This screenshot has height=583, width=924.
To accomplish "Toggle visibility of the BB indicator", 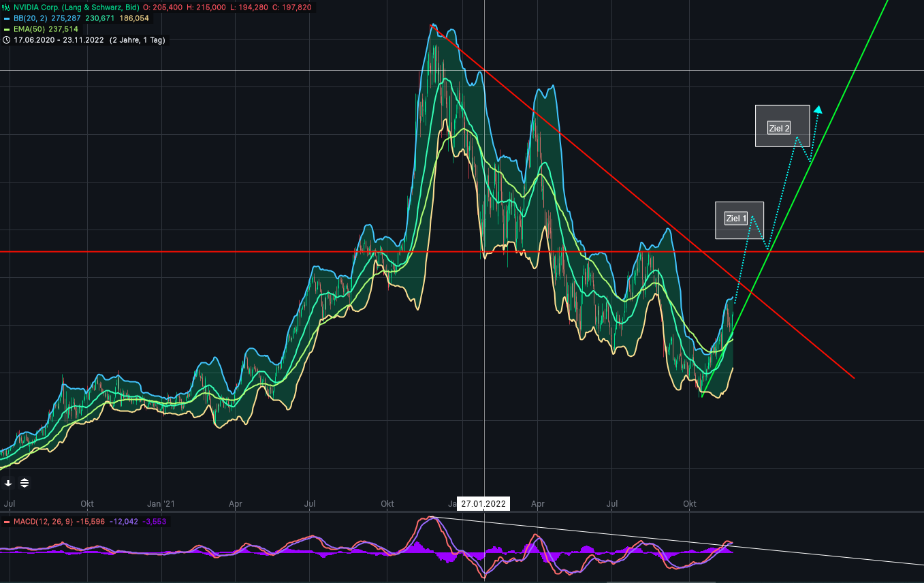I will 6,18.
